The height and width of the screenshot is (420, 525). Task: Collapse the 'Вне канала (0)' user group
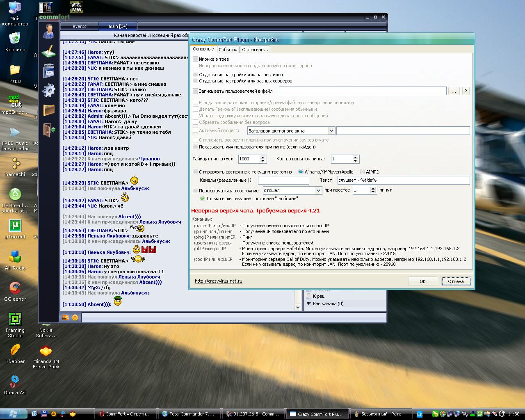[x=309, y=304]
